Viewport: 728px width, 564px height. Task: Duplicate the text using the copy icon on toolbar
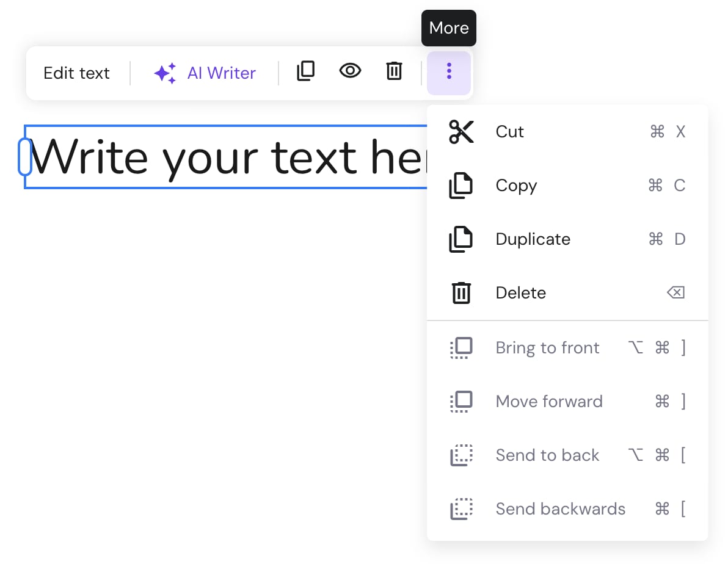click(x=305, y=71)
